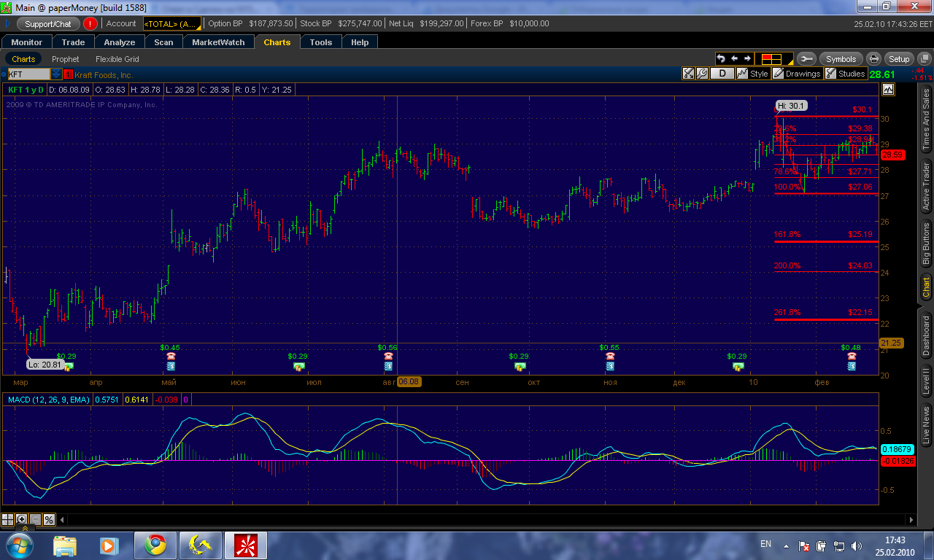Click the 261.8% Fibonacci level label
This screenshot has width=934, height=560.
787,312
